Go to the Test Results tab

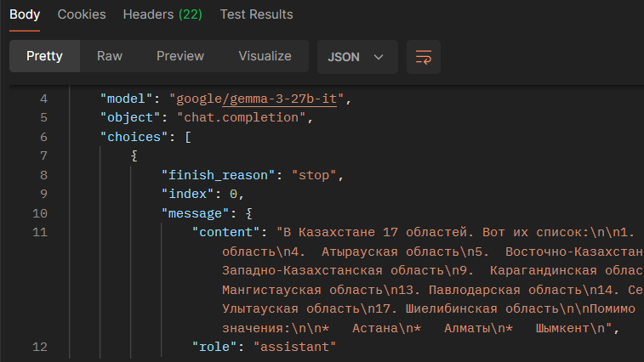(x=256, y=14)
